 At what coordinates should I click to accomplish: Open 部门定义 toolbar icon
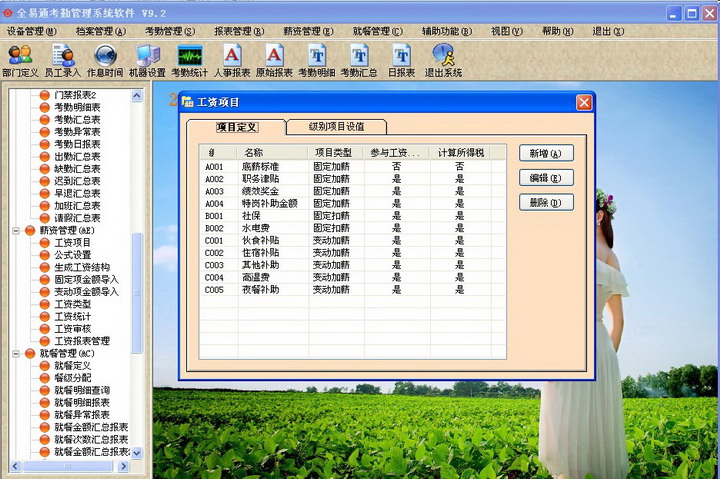pyautogui.click(x=20, y=61)
